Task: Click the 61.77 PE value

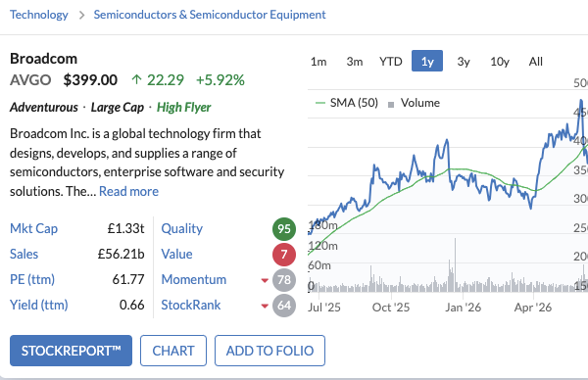Action: (x=128, y=279)
